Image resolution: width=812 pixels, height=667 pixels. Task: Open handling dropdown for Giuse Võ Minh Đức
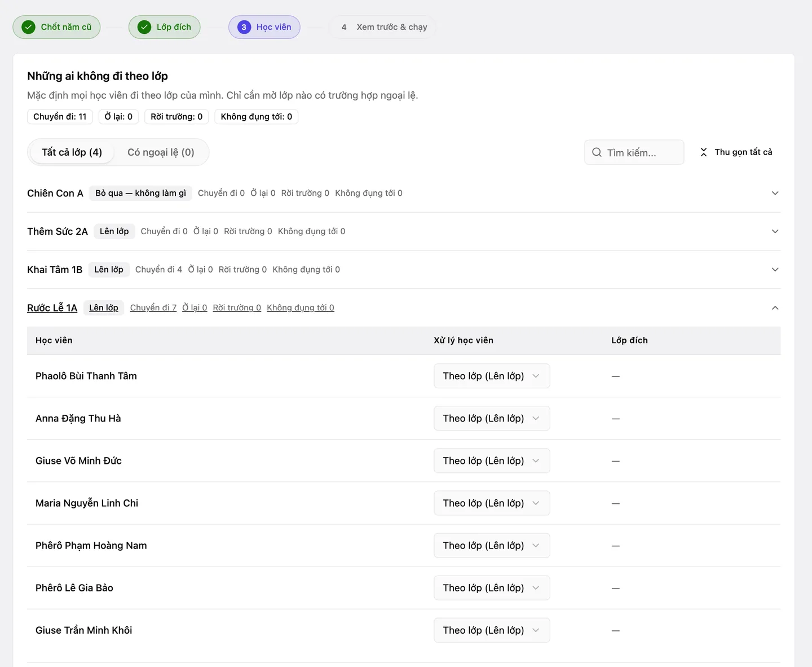click(x=492, y=460)
